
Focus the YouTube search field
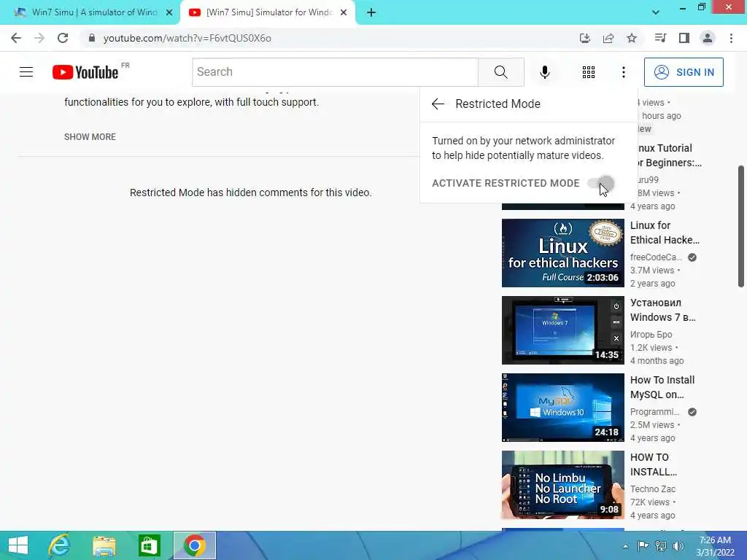coord(335,72)
